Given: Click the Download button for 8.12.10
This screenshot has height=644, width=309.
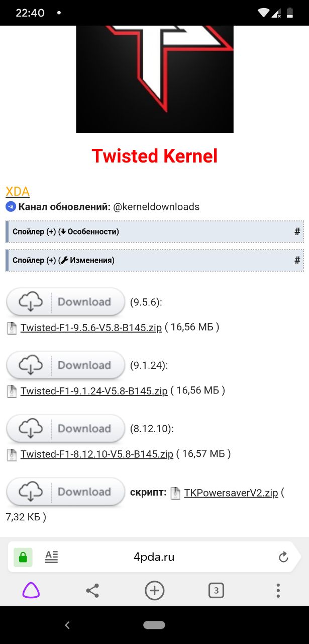Looking at the screenshot, I should (x=65, y=429).
